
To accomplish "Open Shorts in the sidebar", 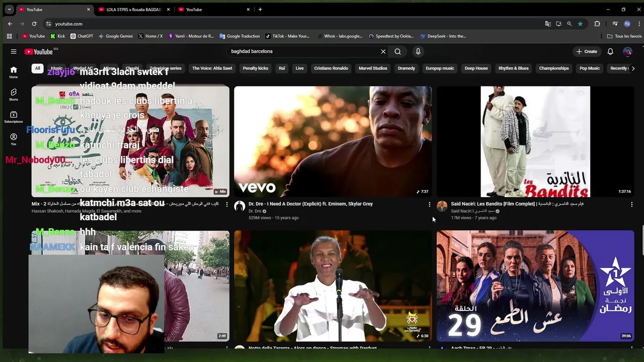I will click(x=14, y=95).
